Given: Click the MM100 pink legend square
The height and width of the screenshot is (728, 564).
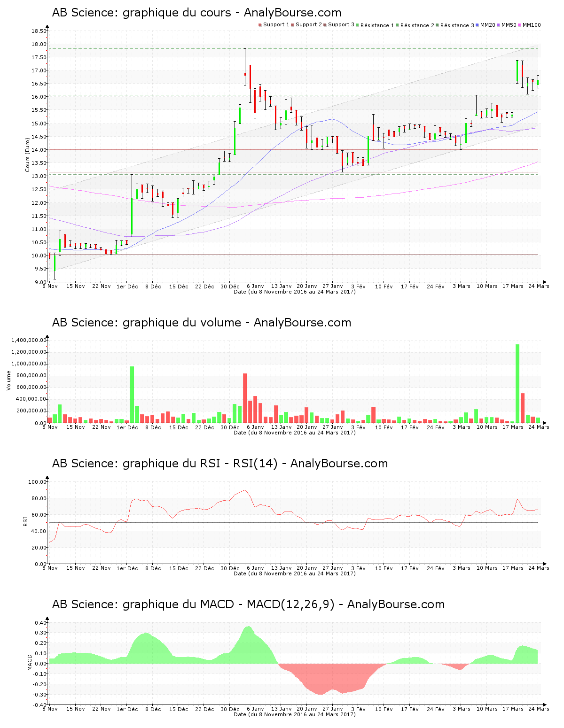Looking at the screenshot, I should (519, 25).
